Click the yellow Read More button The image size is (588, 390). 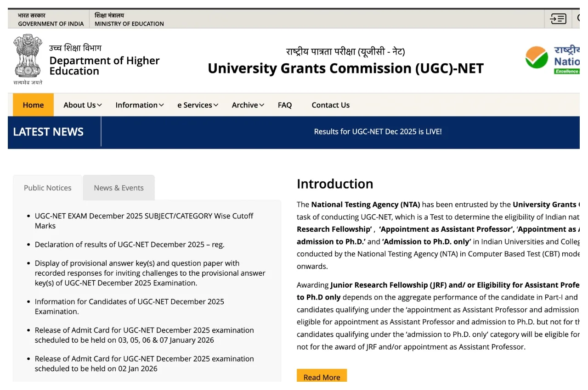pos(322,377)
